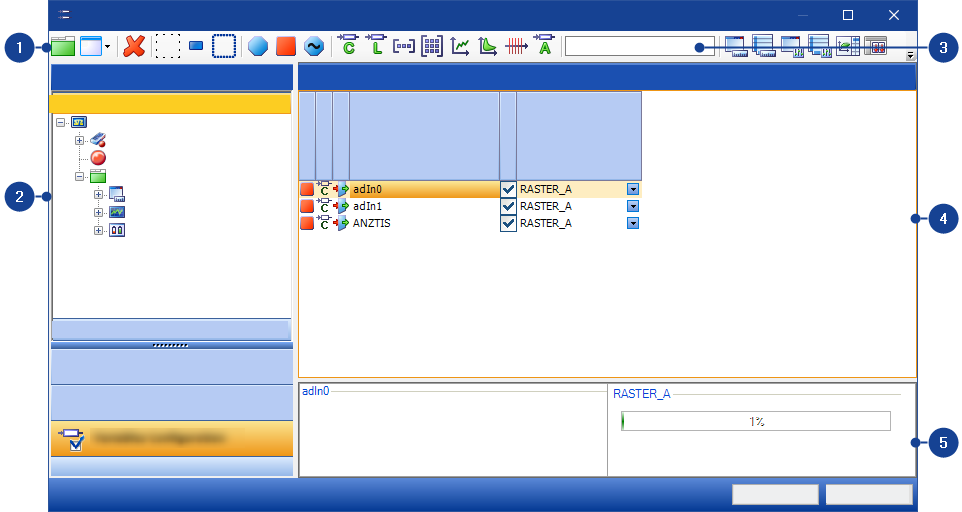Screen dimensions: 962x512
Task: Click the blue wave octagon icon
Action: tap(314, 46)
